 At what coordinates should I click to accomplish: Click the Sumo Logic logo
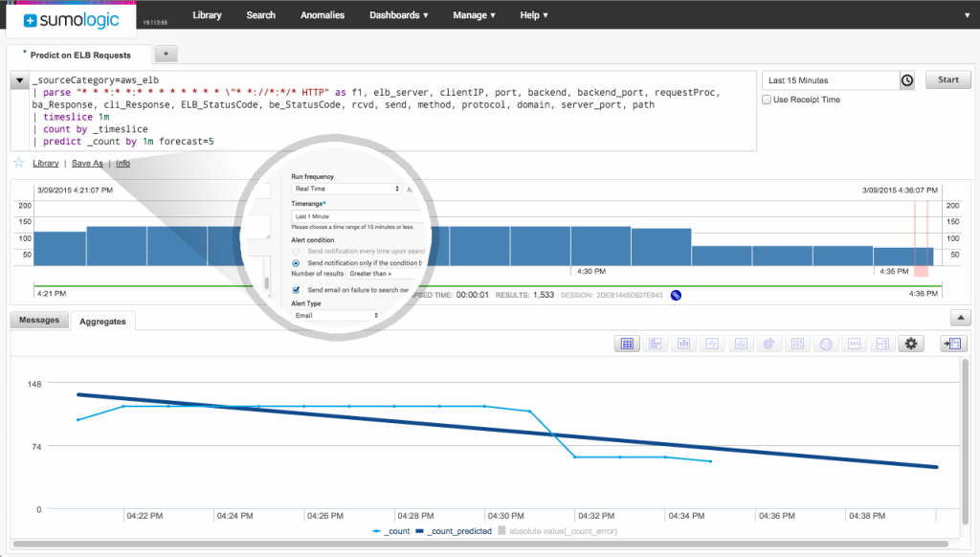pos(71,19)
